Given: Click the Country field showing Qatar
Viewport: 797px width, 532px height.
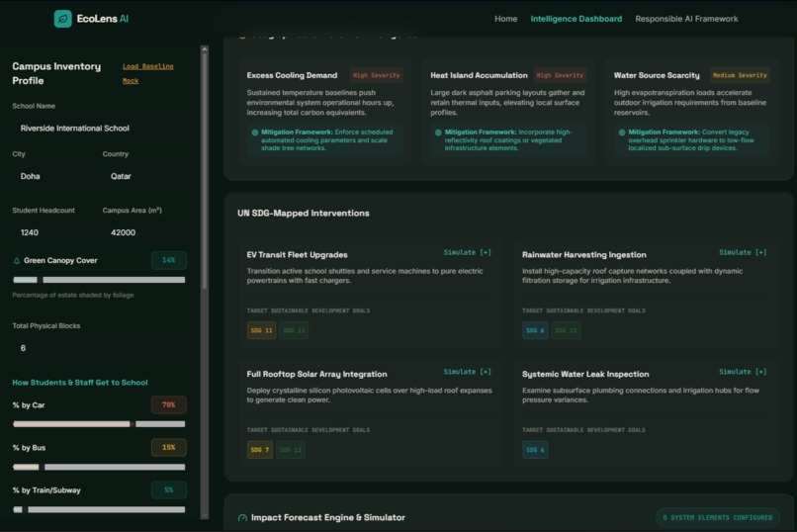Looking at the screenshot, I should tap(144, 176).
